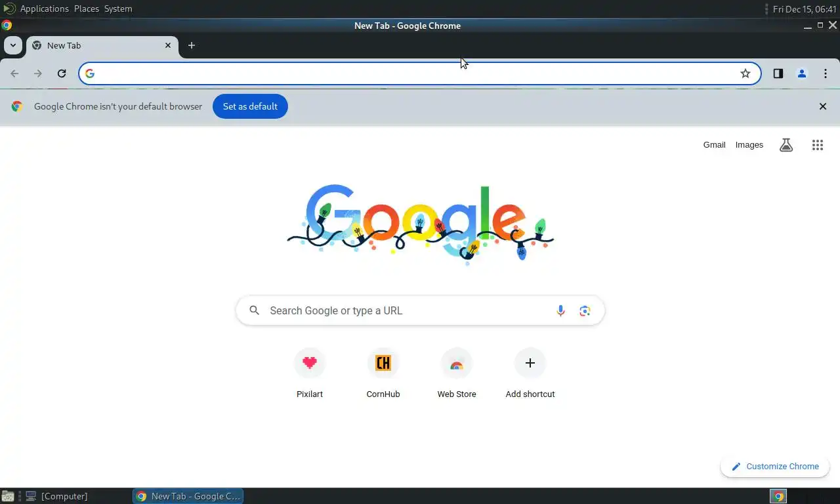This screenshot has width=840, height=504.
Task: Open the Chrome three-dot menu
Action: click(x=826, y=73)
